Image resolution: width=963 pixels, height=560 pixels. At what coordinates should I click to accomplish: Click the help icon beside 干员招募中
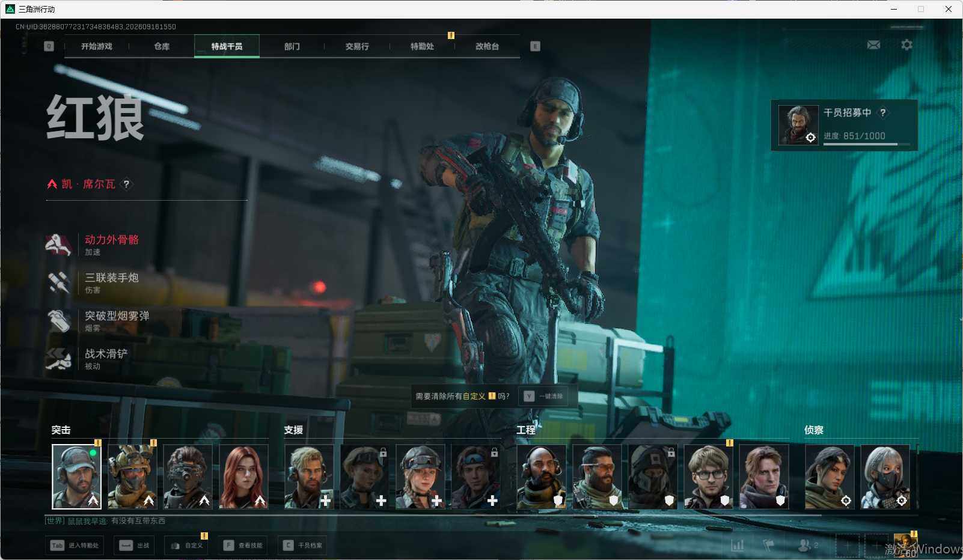pyautogui.click(x=882, y=112)
